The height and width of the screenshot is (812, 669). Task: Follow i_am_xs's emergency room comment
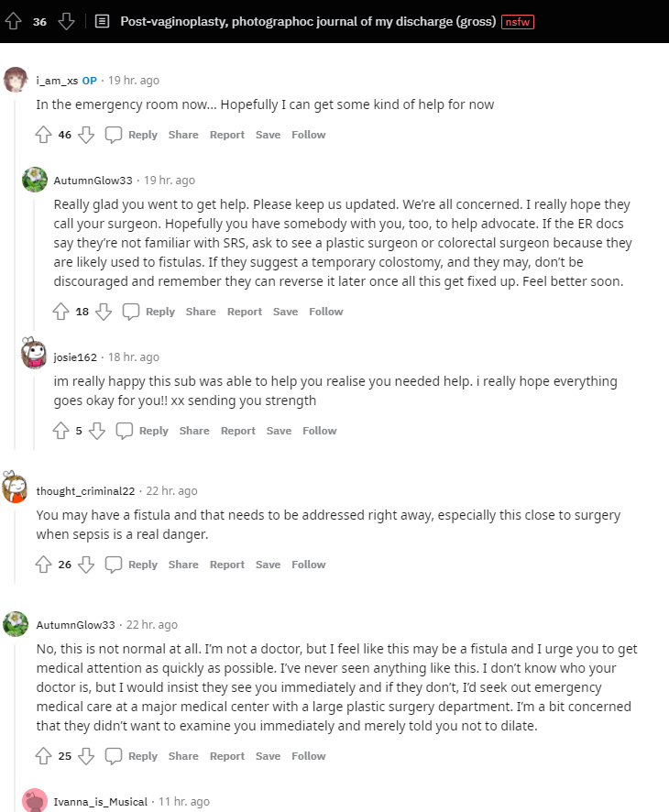tap(308, 135)
